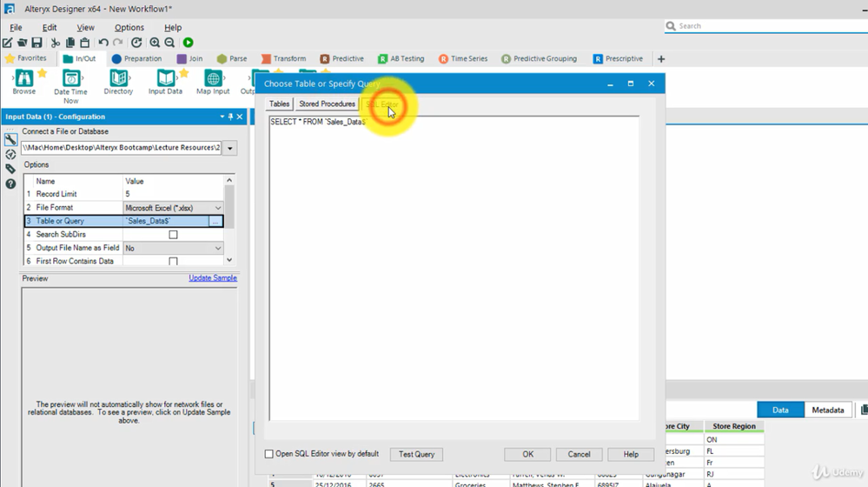Copy with the toolbar copy icon
Image resolution: width=868 pixels, height=487 pixels.
tap(70, 43)
